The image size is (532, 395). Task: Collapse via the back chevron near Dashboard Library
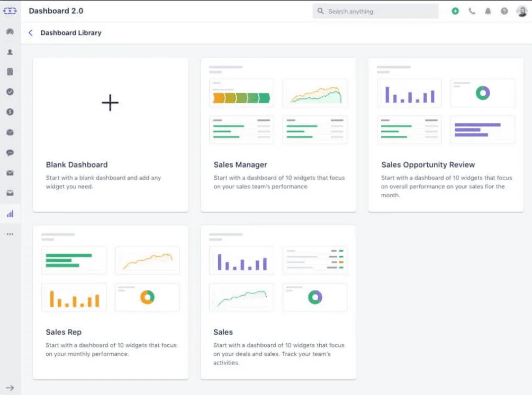[x=30, y=32]
